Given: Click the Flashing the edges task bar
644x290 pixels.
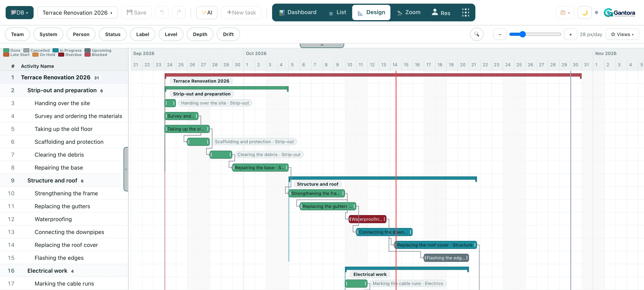Looking at the screenshot, I should (446, 258).
